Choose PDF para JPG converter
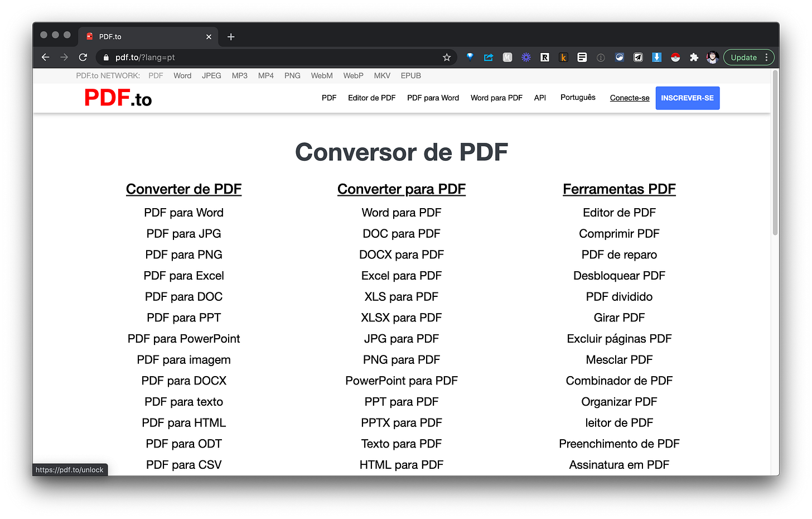812x519 pixels. coord(184,234)
